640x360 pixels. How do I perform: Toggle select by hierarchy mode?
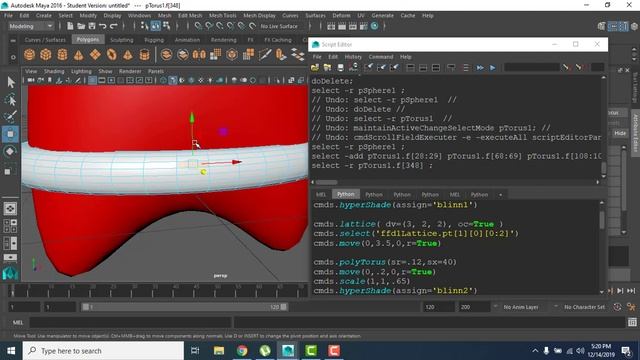pos(144,26)
